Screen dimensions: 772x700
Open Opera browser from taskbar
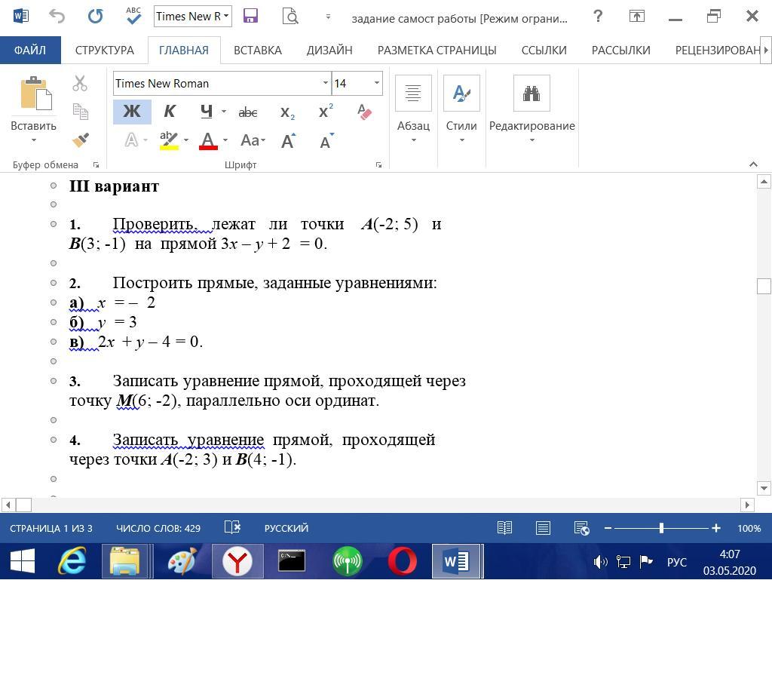tap(403, 561)
